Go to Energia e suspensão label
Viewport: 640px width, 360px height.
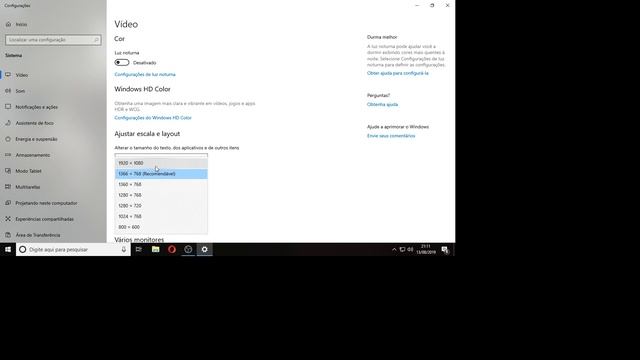[36, 139]
